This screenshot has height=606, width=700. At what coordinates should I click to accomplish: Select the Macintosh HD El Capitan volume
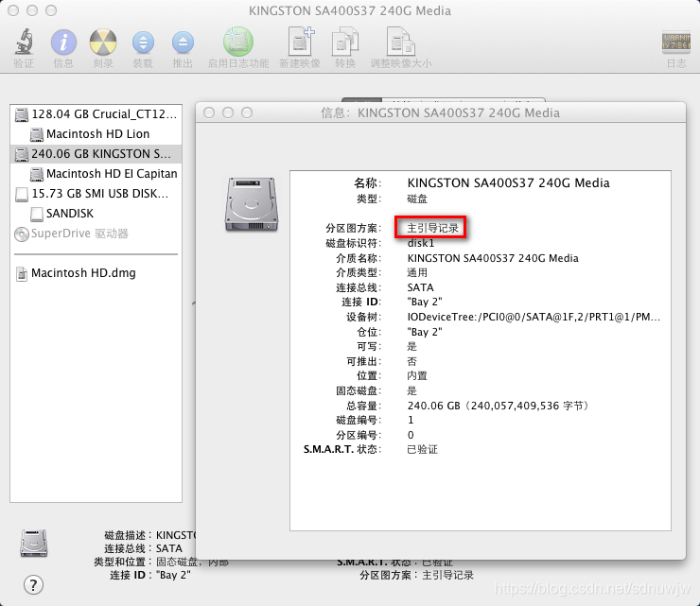coord(96,174)
